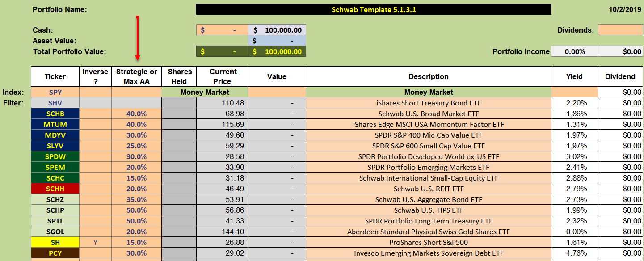Viewport: 644px width, 261px height.
Task: Select the SLYV ticker cell
Action: click(55, 146)
